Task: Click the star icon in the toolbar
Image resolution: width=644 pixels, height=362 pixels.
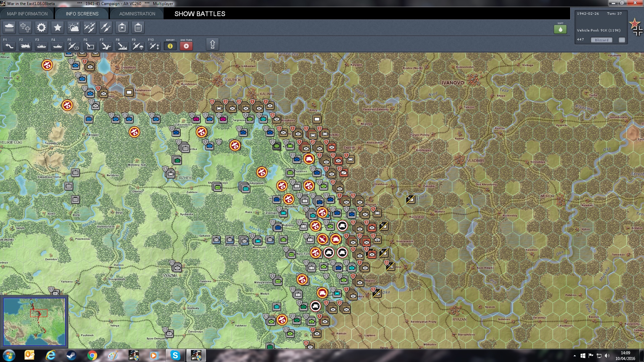Action: 57,27
